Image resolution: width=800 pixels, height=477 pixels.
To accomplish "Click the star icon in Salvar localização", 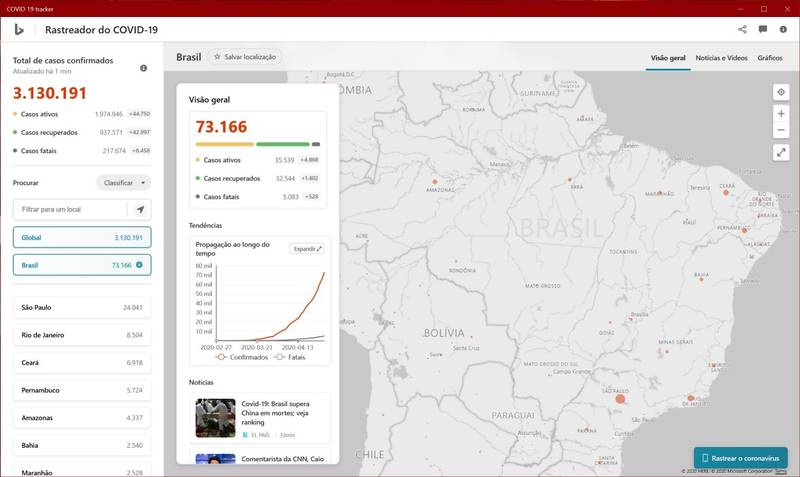I will point(217,57).
